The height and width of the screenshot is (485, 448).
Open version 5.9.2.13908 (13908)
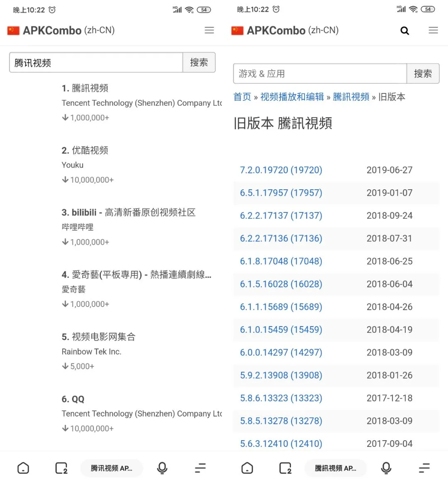(281, 375)
